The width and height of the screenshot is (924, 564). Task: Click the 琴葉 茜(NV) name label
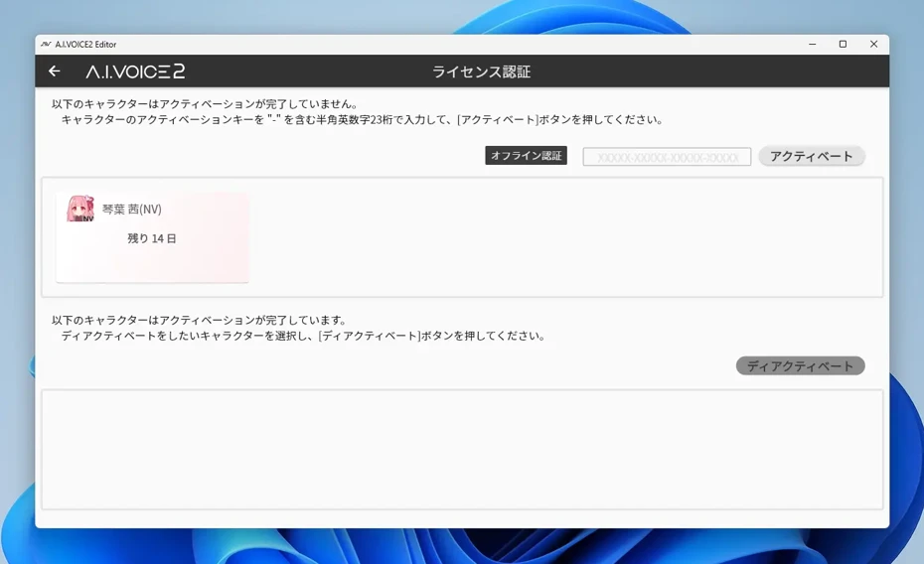click(x=132, y=209)
